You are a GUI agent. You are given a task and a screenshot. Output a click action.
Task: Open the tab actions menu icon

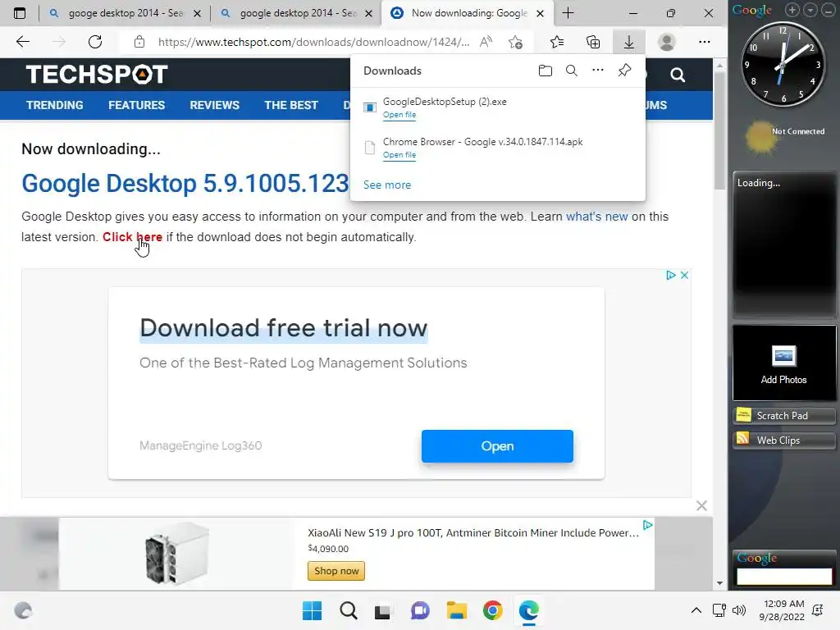(x=20, y=13)
